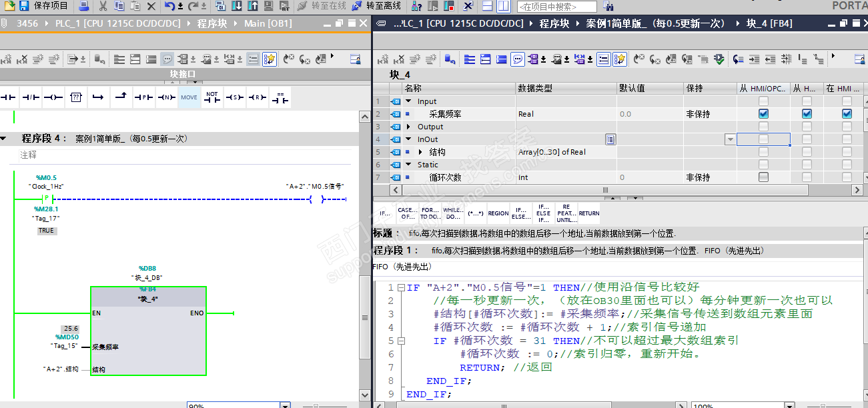Click the 块接口 block interface bar
868x408 pixels.
point(183,73)
